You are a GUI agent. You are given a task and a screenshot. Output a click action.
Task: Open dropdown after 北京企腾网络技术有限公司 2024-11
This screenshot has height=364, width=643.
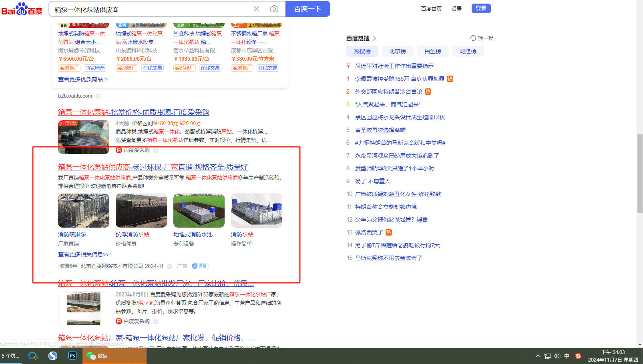[170, 266]
